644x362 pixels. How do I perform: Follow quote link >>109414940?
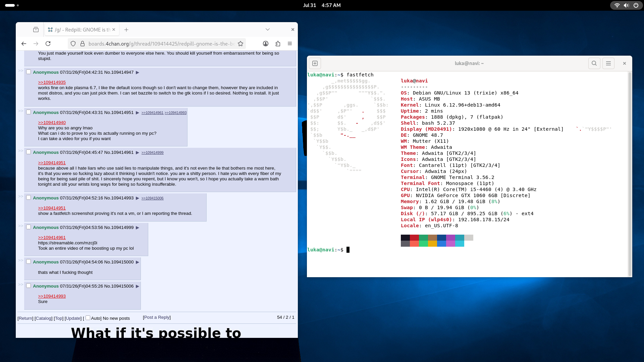pos(52,123)
